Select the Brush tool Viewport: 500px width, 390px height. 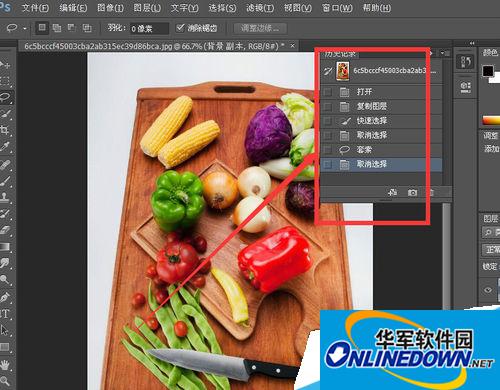[5, 181]
